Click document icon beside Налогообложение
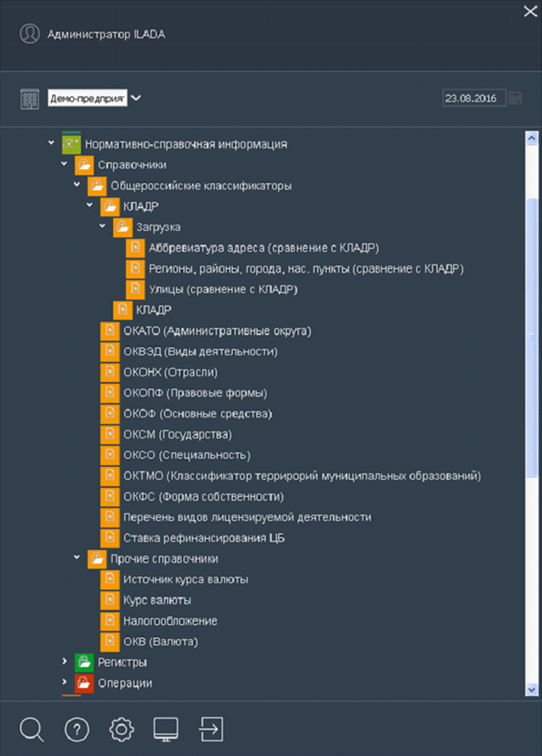 click(x=109, y=621)
